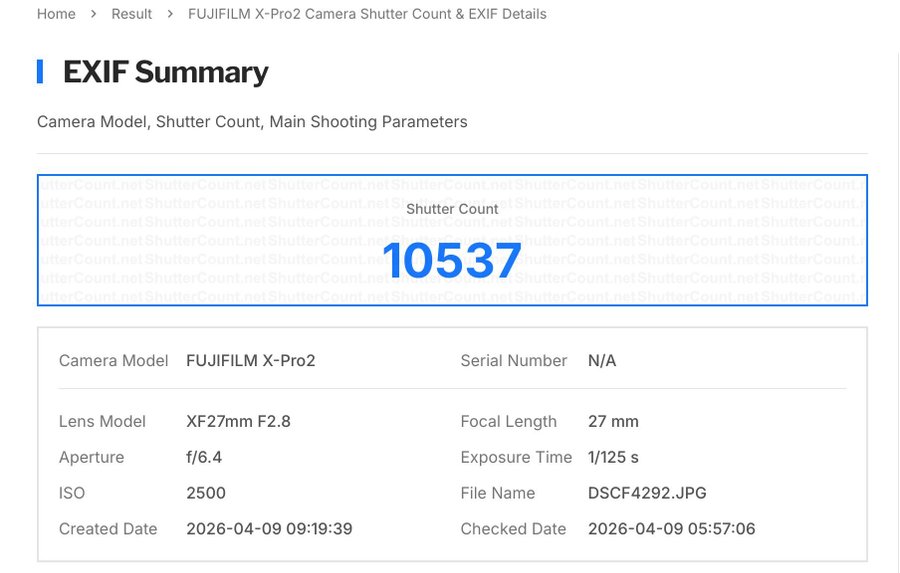Click the EXIF Summary heading
The image size is (900, 573).
click(x=165, y=72)
